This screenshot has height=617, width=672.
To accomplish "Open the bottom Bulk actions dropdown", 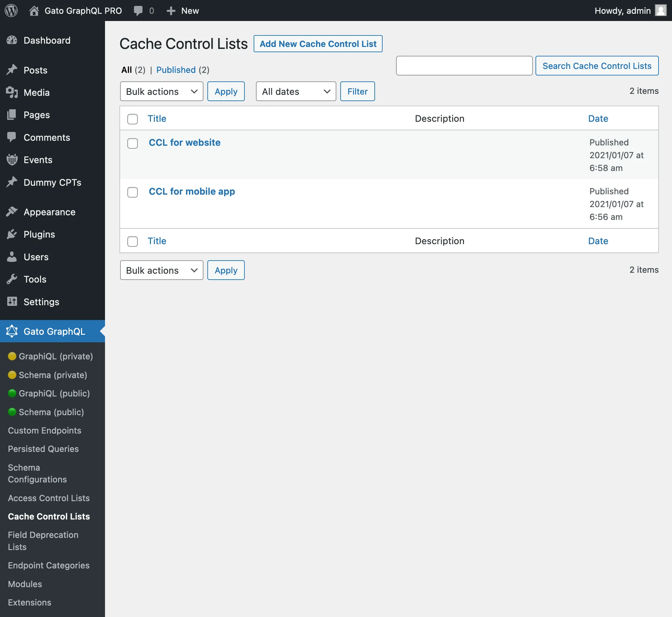I will 161,270.
